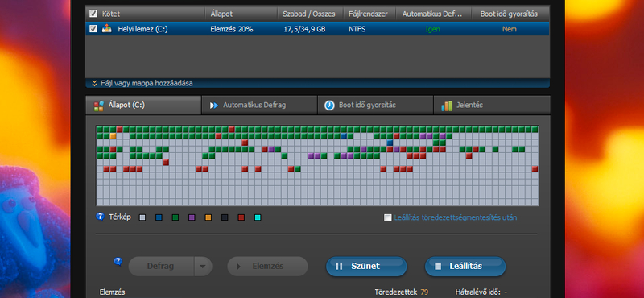
Task: Enable Leállítás töredezettségmentesítés után checkbox
Action: point(387,217)
